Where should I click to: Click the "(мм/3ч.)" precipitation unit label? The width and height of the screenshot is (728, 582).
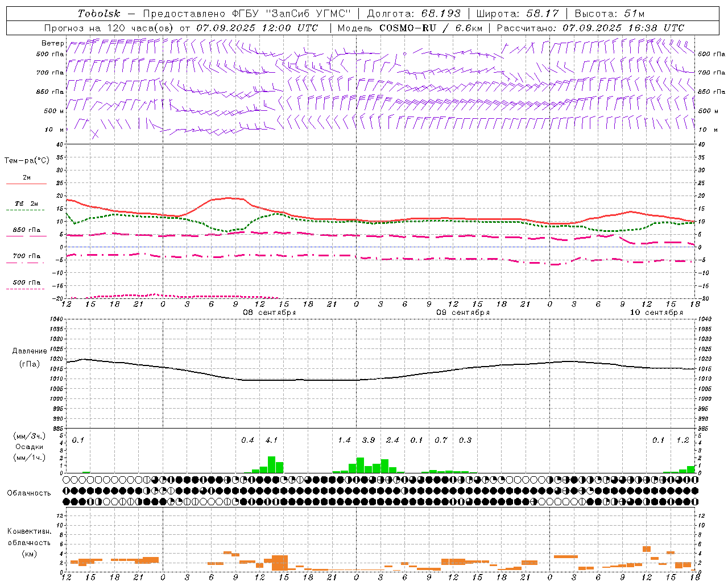click(x=29, y=436)
